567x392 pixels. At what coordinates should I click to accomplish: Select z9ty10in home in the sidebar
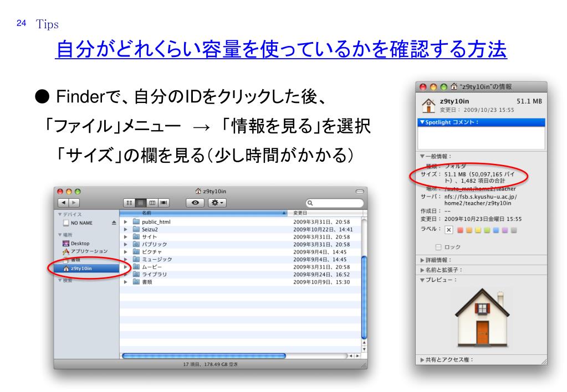(x=86, y=269)
